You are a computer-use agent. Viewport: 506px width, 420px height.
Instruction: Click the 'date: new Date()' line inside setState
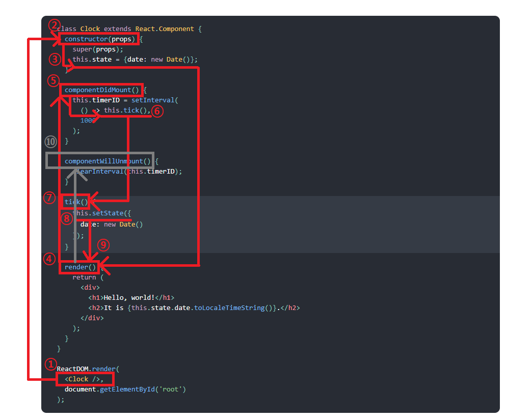[111, 225]
